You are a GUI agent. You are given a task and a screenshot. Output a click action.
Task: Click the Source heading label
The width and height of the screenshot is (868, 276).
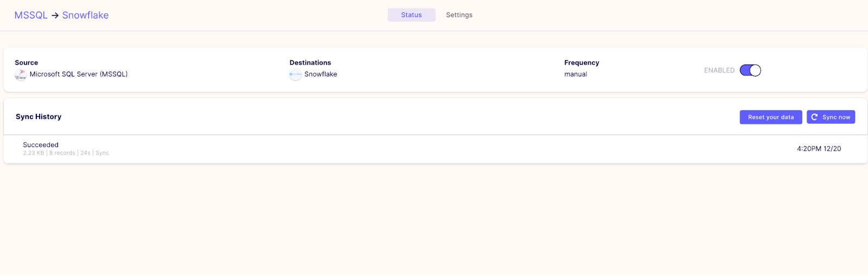[x=27, y=63]
